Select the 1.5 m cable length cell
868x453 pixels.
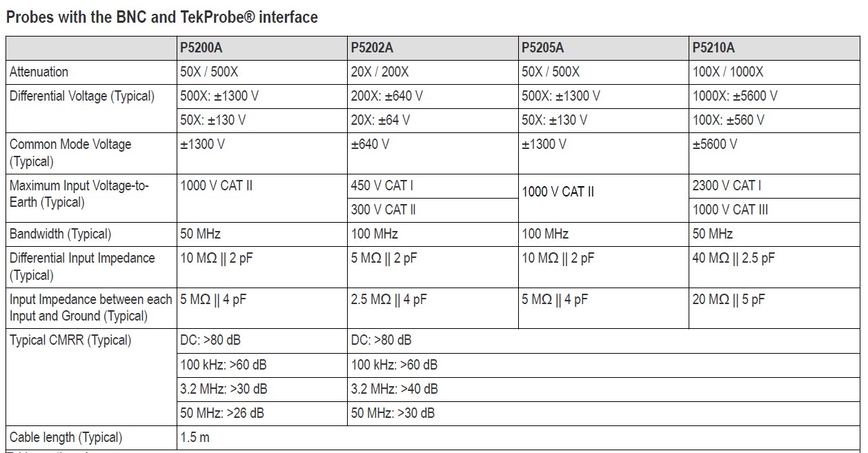pyautogui.click(x=195, y=437)
